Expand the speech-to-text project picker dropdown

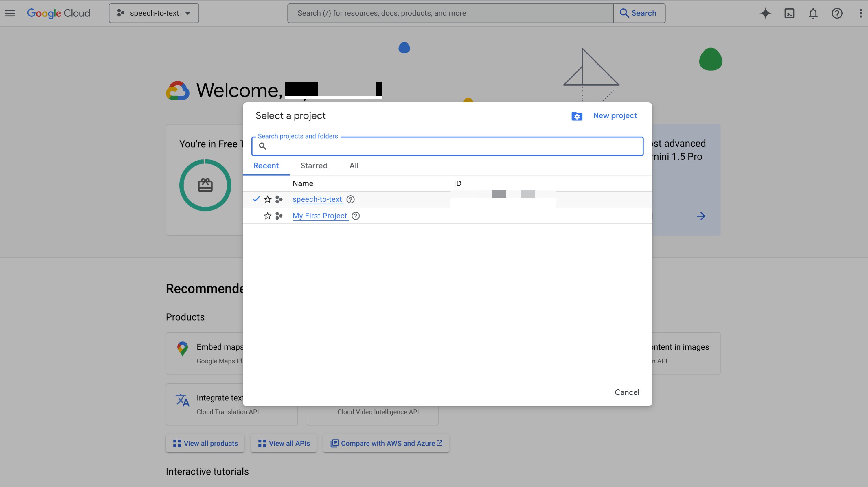click(154, 13)
